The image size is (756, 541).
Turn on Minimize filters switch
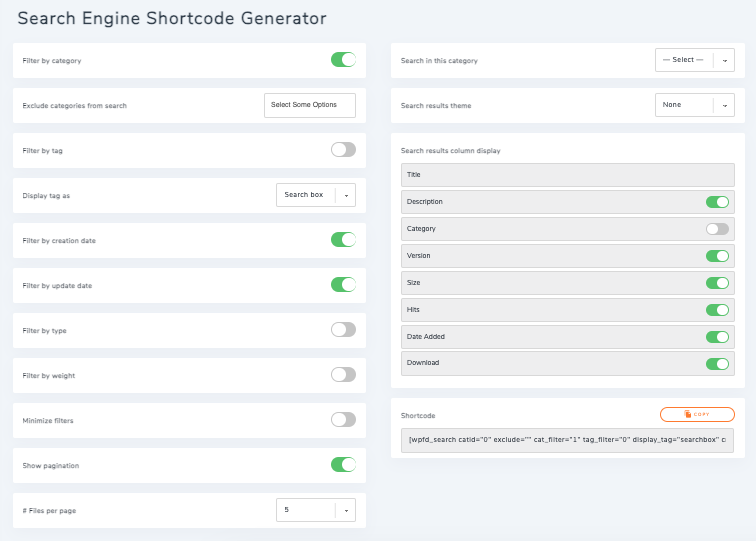pos(343,420)
